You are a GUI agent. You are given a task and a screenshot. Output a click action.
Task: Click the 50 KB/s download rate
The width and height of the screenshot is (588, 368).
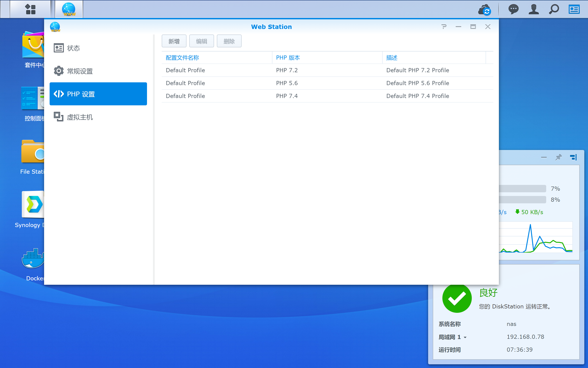point(529,212)
